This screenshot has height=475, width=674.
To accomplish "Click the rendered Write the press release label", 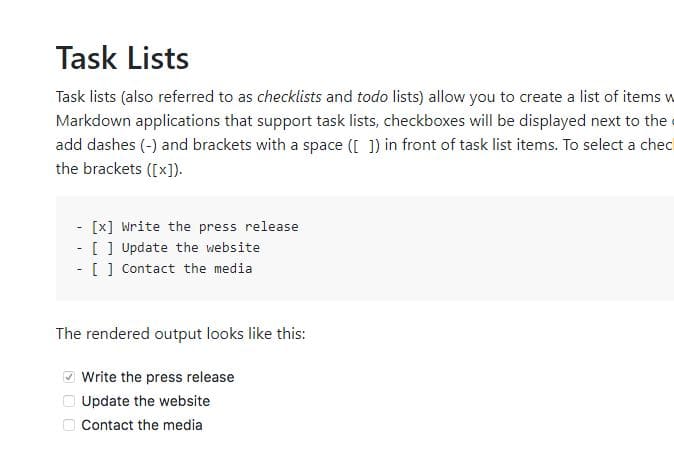I will [158, 377].
